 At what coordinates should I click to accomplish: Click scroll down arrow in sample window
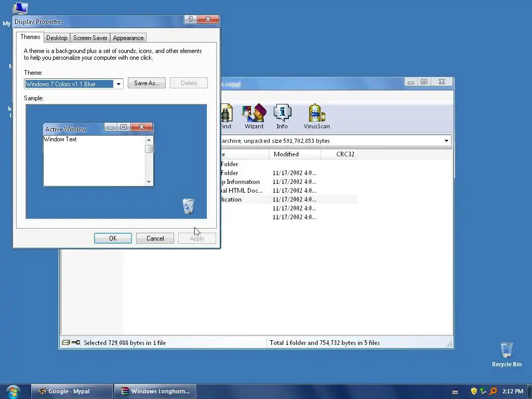click(x=149, y=182)
